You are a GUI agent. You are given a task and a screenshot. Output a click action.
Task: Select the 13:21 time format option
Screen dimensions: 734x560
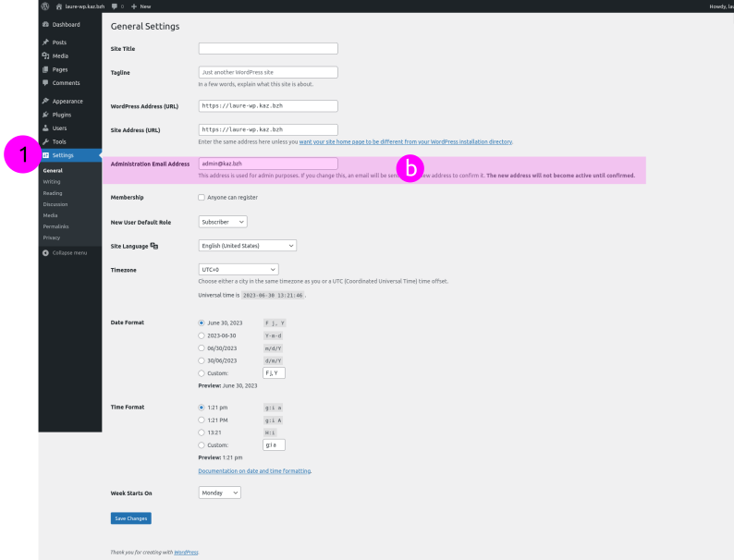point(202,432)
